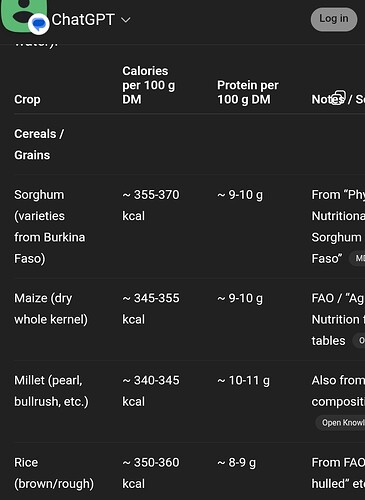Tap the green contact avatar icon
The width and height of the screenshot is (365, 500).
point(24,15)
